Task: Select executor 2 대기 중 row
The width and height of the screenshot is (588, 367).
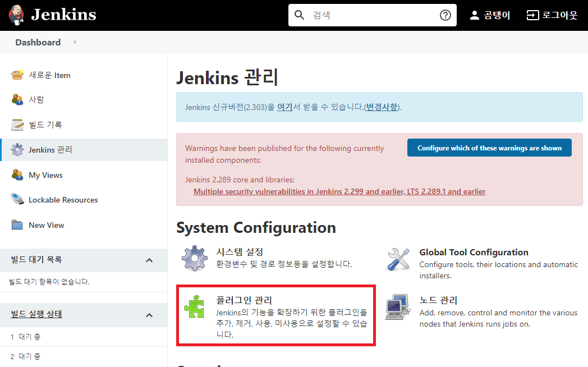Action: tap(84, 356)
